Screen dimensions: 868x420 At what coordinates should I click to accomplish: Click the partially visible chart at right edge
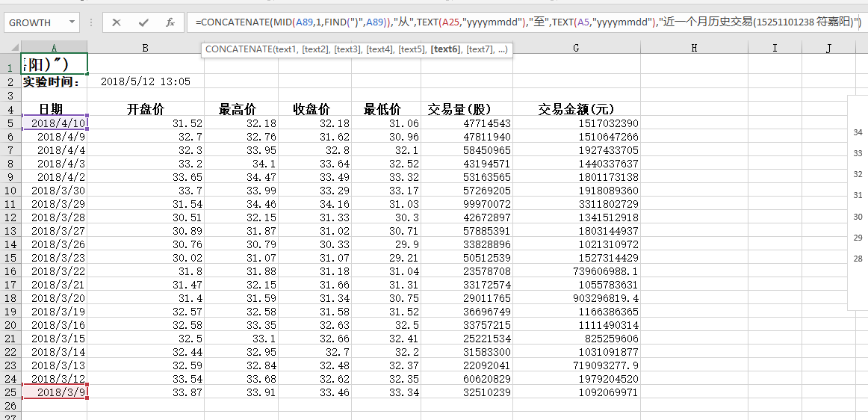click(x=857, y=202)
